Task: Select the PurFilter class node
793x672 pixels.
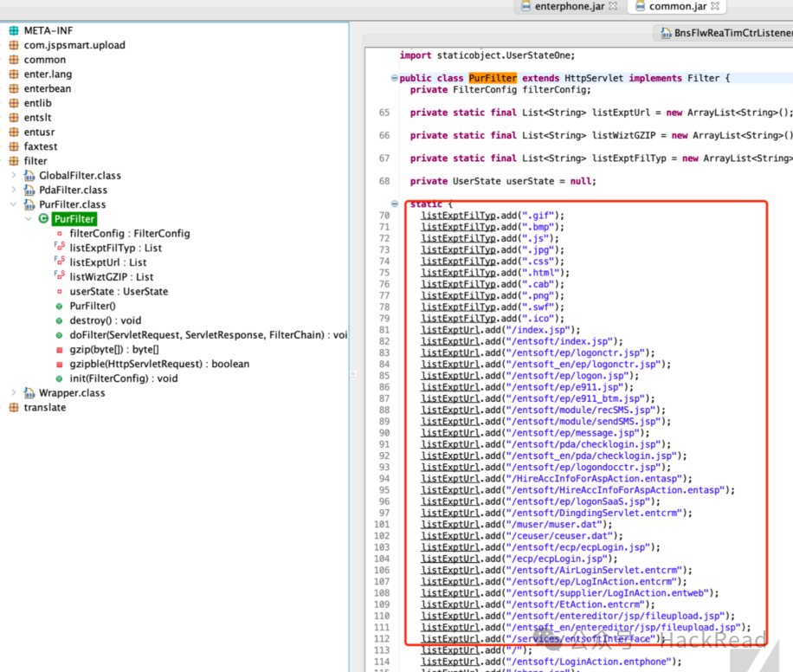Action: pyautogui.click(x=74, y=219)
